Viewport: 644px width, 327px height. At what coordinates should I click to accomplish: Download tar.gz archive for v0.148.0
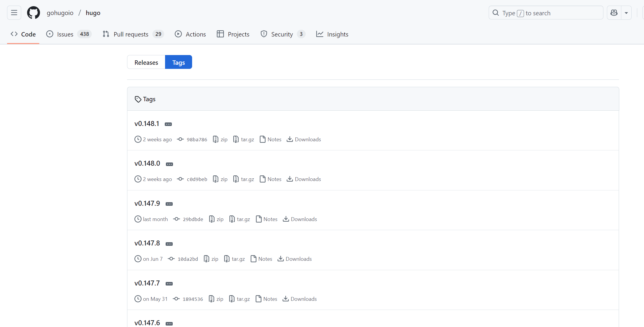244,179
